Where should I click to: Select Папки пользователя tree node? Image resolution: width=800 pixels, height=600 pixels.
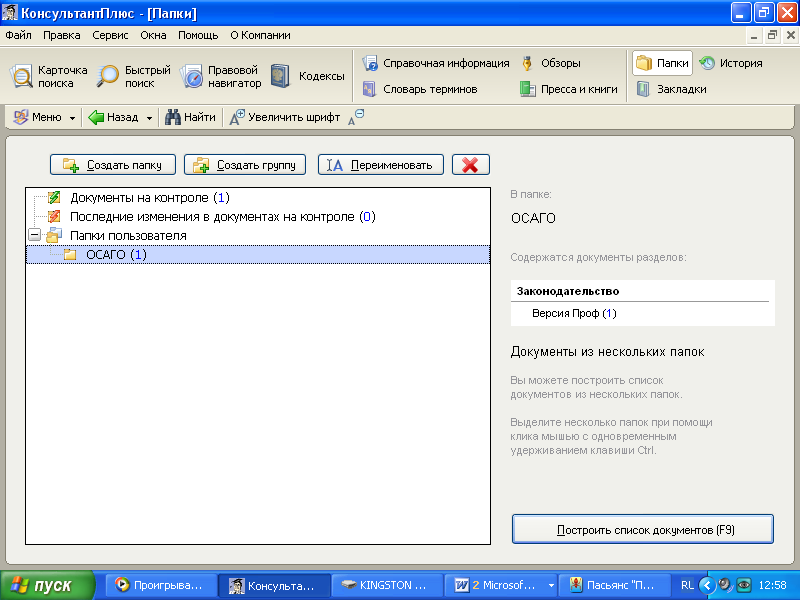click(128, 236)
